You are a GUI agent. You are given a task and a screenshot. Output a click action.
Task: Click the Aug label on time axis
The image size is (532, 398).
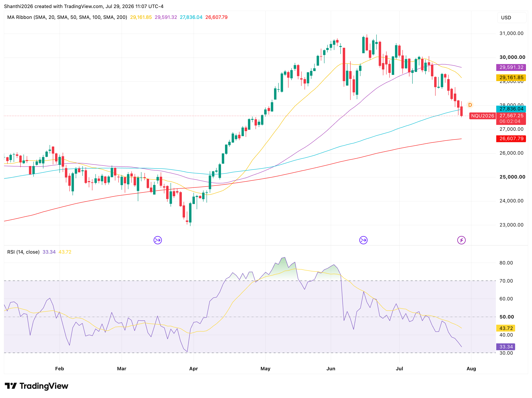[x=471, y=368]
